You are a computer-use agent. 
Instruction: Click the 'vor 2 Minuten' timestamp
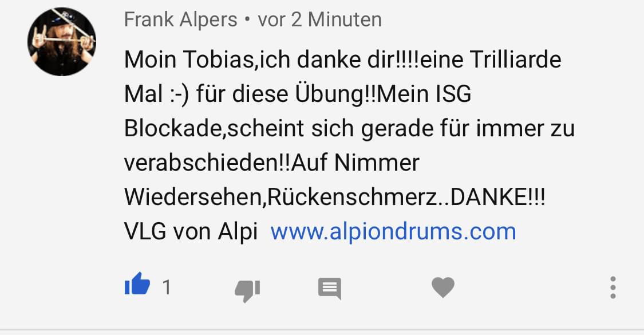(319, 19)
